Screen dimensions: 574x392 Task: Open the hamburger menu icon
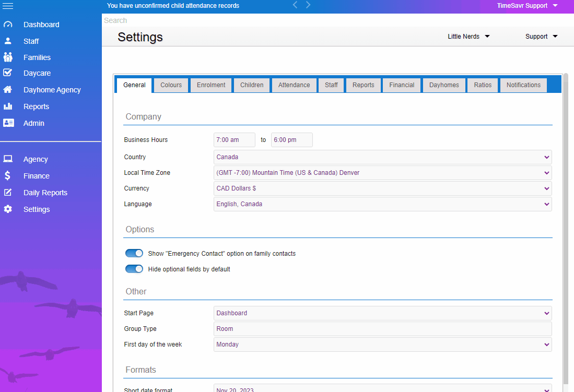[x=8, y=6]
